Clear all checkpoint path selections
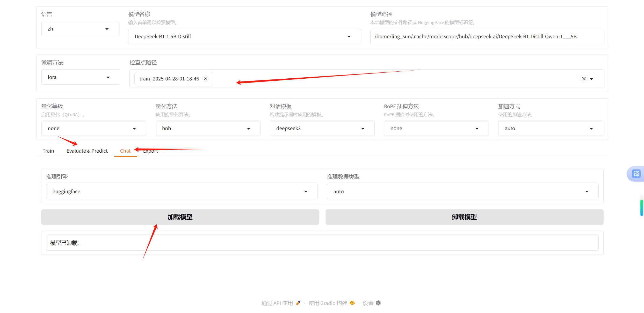Image resolution: width=644 pixels, height=313 pixels. (584, 79)
